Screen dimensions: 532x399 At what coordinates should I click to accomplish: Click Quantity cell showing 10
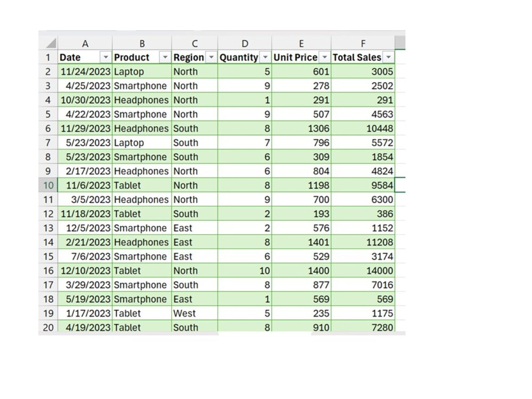tap(245, 271)
